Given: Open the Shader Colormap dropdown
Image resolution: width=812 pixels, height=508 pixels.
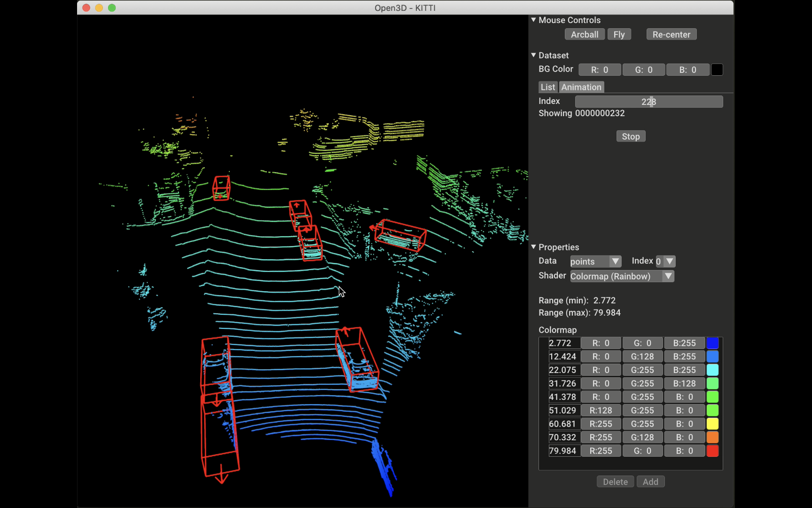Looking at the screenshot, I should pyautogui.click(x=622, y=276).
